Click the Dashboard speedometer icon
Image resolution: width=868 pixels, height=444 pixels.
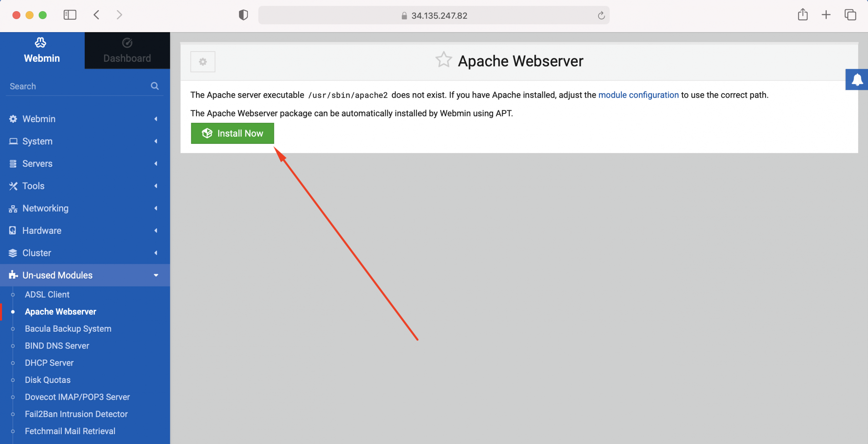pos(127,43)
